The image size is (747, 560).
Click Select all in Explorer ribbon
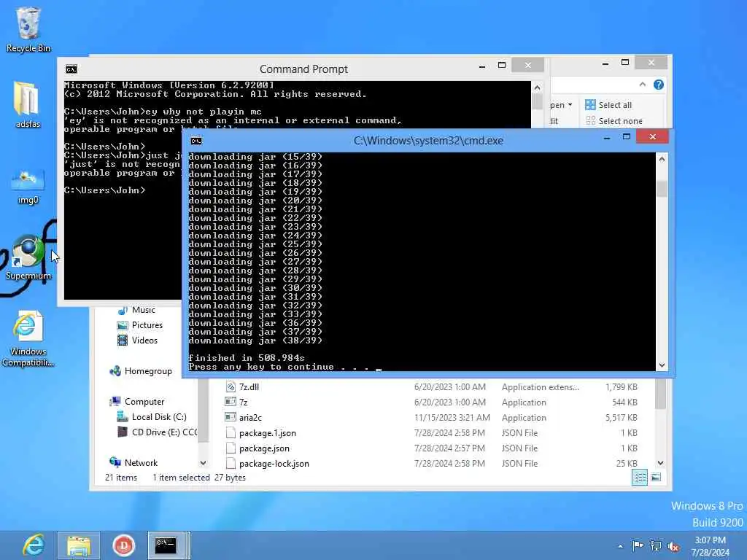608,105
